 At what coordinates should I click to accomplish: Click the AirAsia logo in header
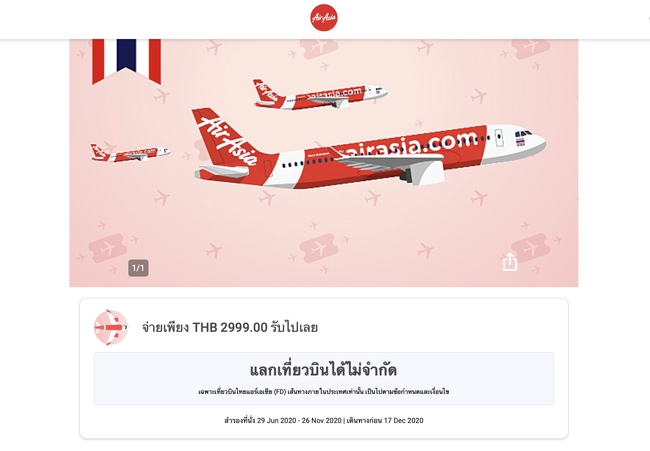click(324, 18)
